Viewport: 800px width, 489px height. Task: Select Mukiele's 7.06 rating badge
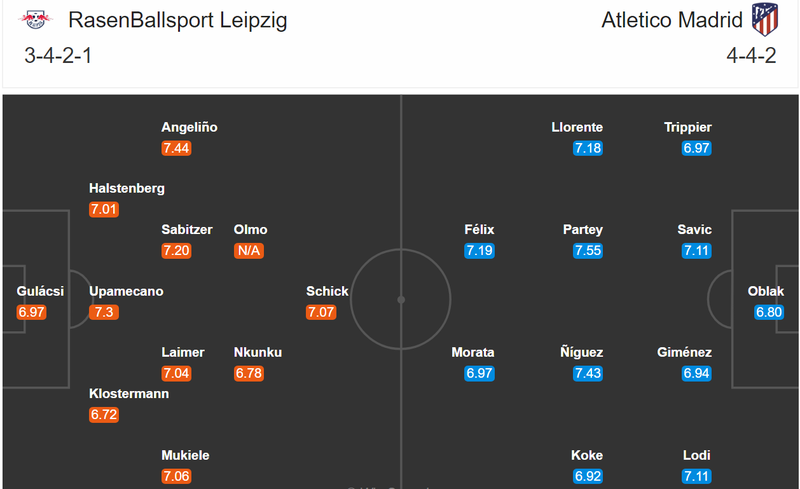[x=176, y=476]
